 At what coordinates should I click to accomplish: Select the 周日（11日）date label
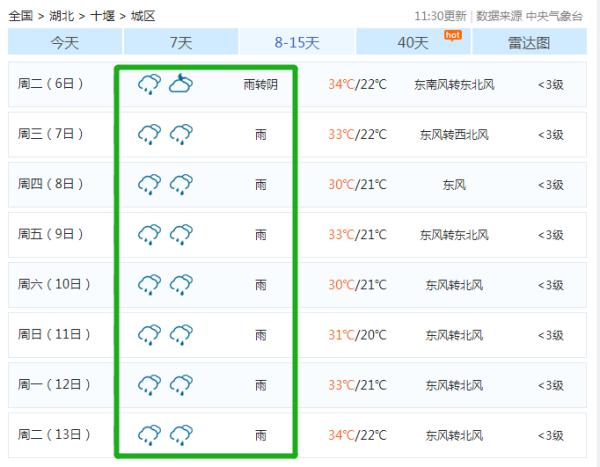click(54, 334)
